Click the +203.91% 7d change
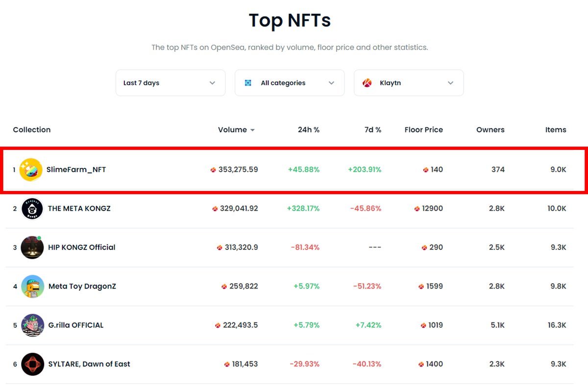 [365, 169]
